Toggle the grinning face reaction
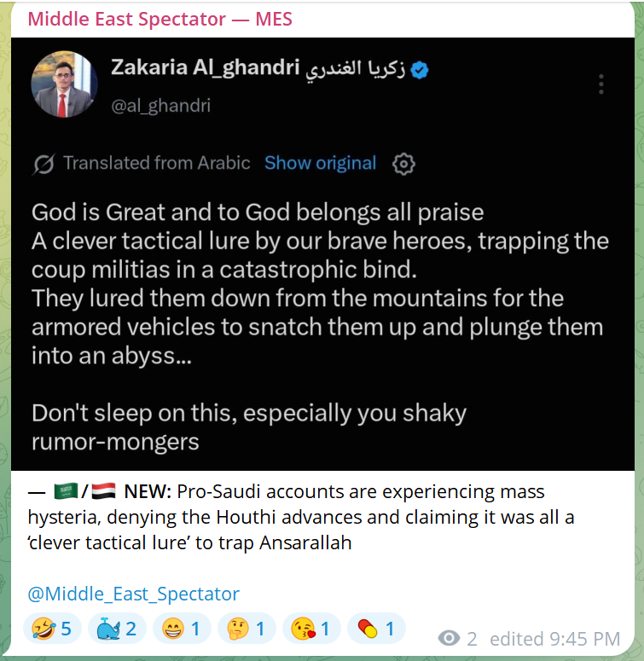This screenshot has height=661, width=644. tap(182, 629)
